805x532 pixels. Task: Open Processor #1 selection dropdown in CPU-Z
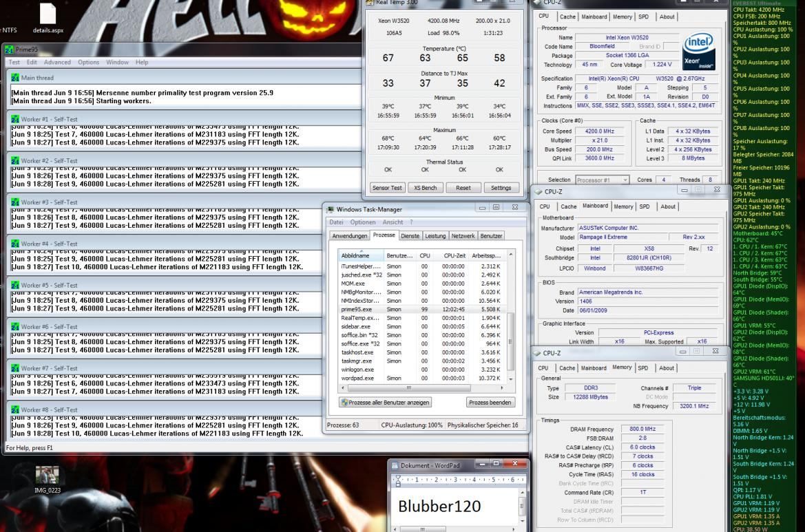click(602, 180)
